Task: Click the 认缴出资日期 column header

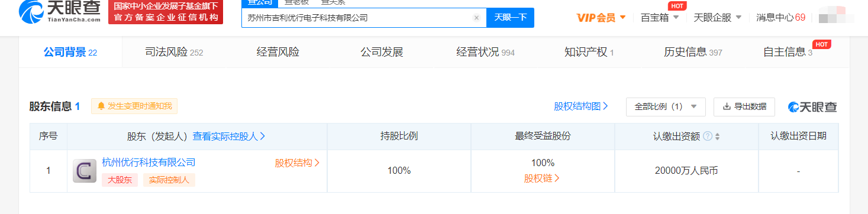Action: (798, 136)
